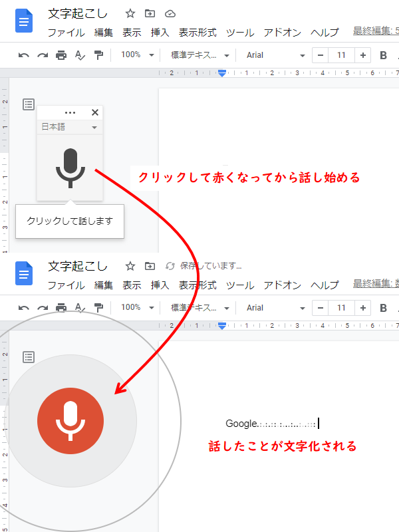Screen dimensions: 399x532
Task: Click the print icon in upper toolbar
Action: coord(61,55)
